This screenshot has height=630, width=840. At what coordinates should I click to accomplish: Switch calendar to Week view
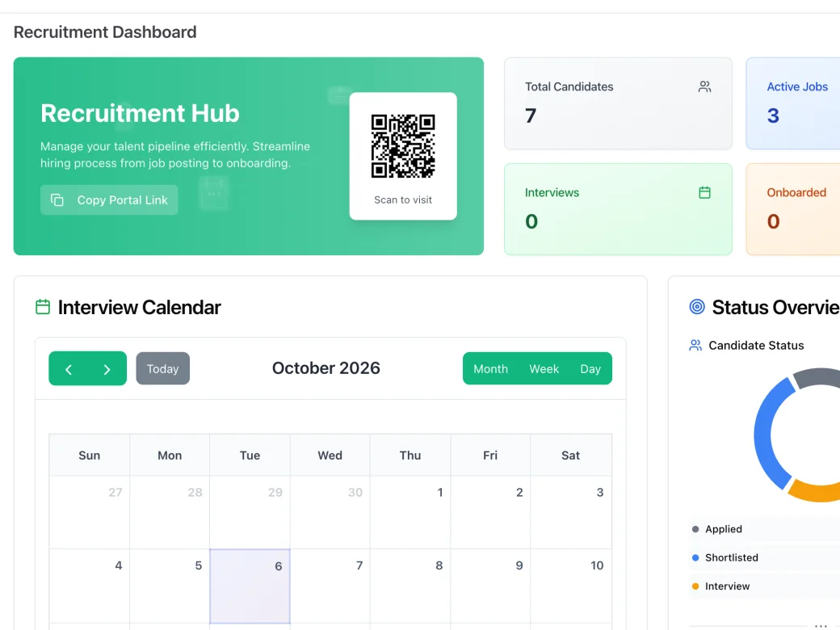(x=544, y=369)
